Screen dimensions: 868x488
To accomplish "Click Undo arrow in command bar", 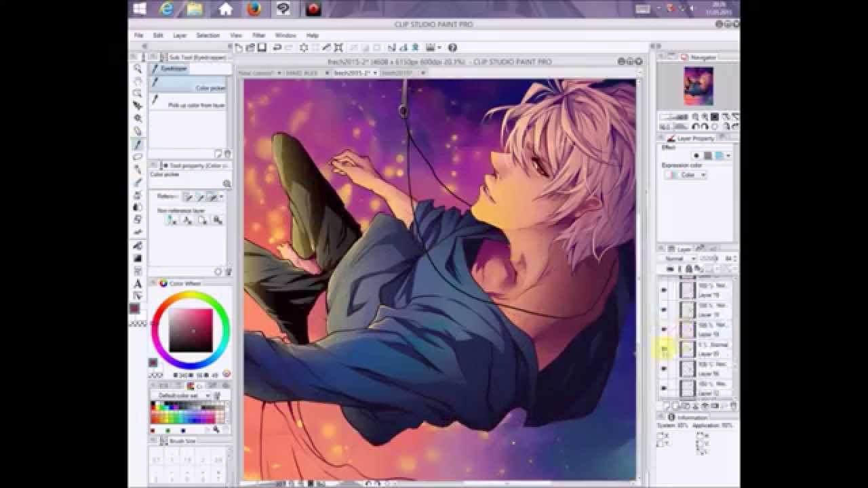I will click(x=277, y=47).
